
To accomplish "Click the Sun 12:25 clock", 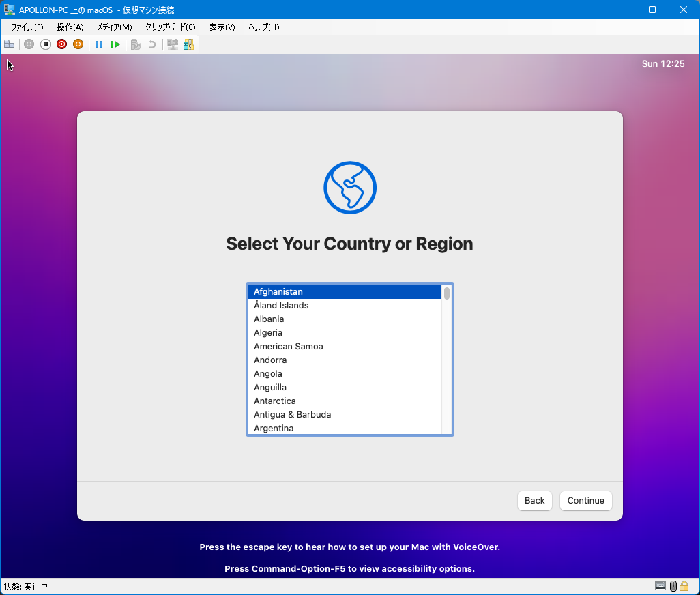I will click(x=663, y=64).
